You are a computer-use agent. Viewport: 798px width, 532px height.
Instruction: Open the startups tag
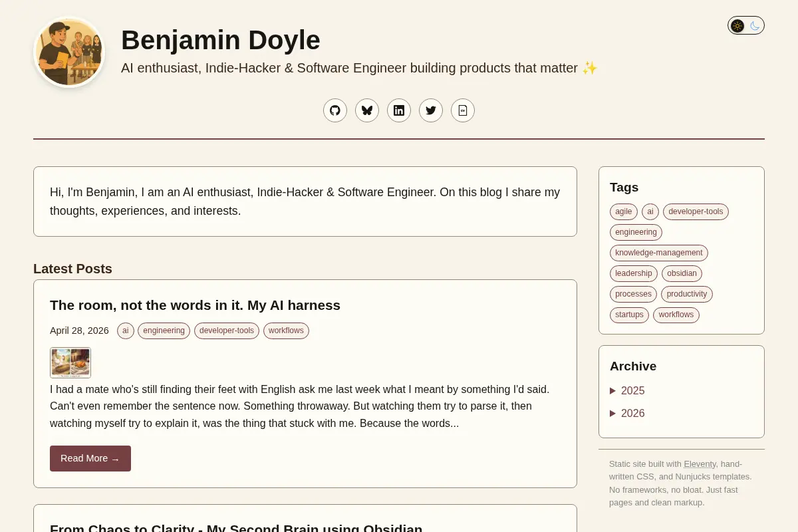(x=629, y=315)
